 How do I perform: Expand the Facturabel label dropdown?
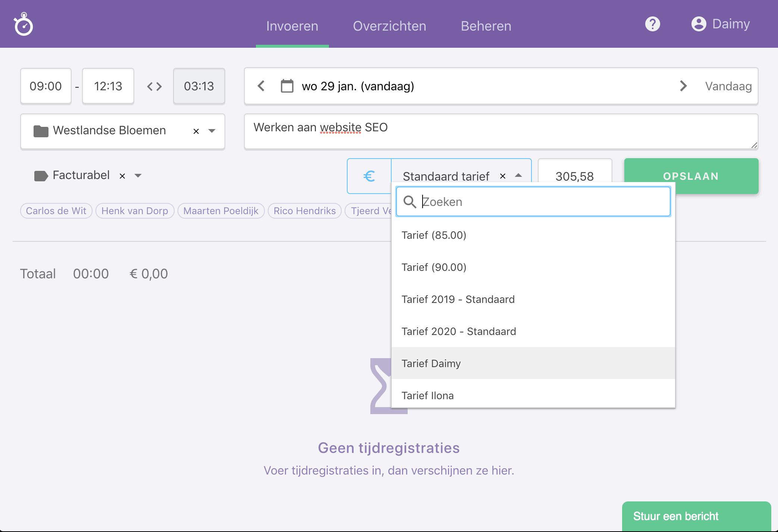click(138, 176)
